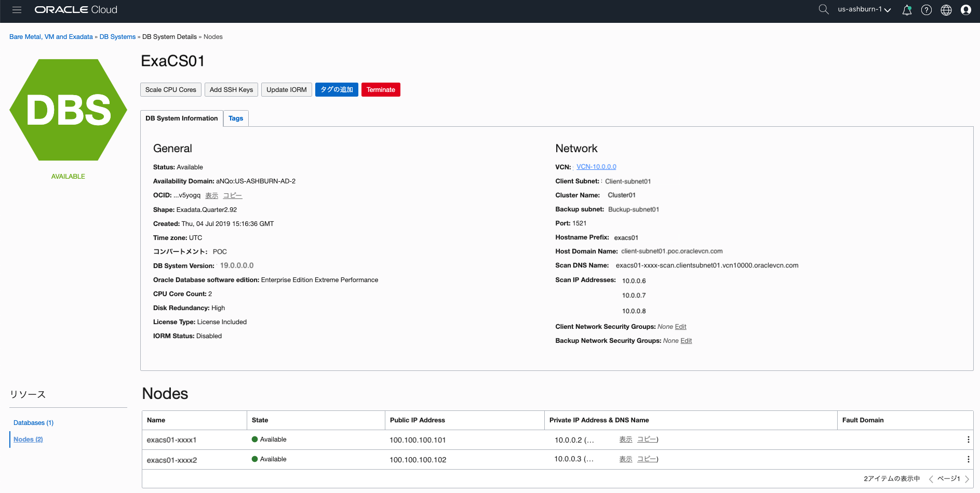
Task: Select scan IP address 10.0.0.7
Action: coord(634,296)
